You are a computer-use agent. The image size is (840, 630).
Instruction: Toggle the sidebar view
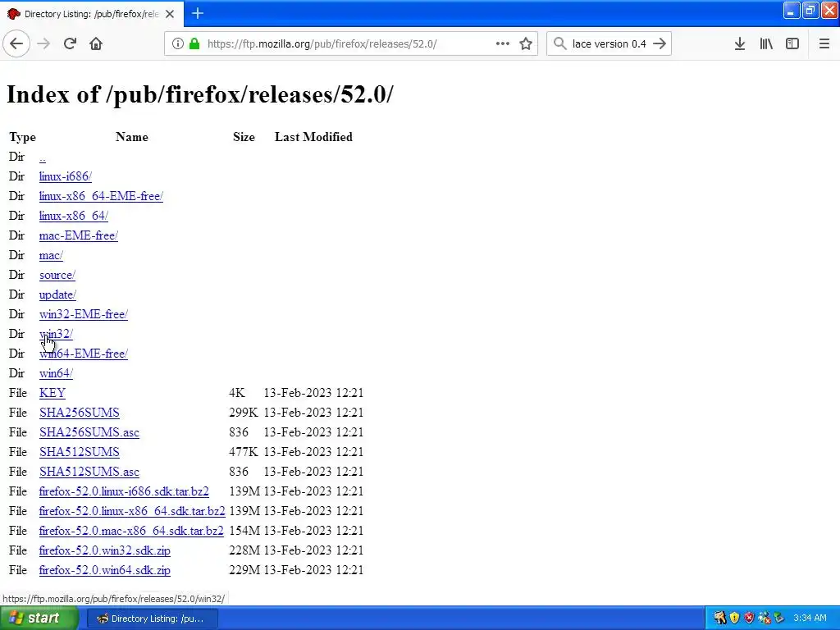pos(792,43)
